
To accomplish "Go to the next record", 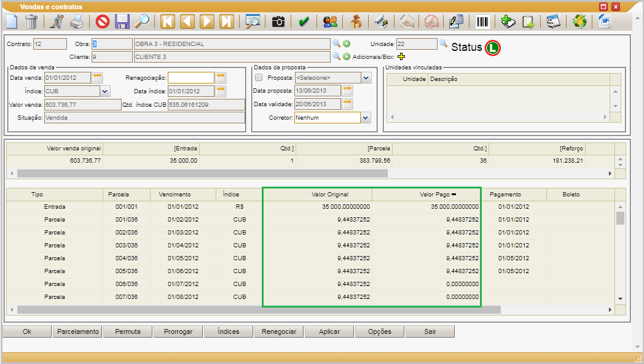I will click(207, 21).
